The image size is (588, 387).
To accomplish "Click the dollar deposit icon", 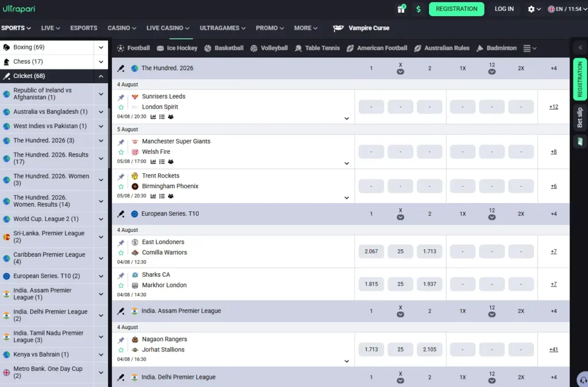I will 419,9.
